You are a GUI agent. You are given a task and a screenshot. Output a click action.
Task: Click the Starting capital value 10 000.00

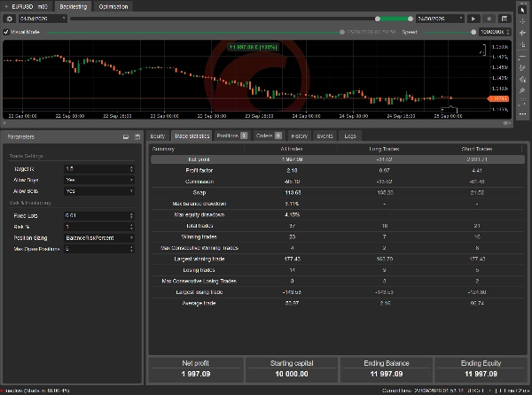[x=292, y=374]
